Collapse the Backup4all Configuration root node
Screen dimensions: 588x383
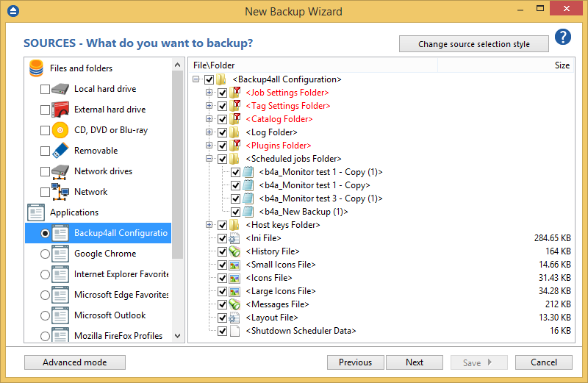point(196,79)
